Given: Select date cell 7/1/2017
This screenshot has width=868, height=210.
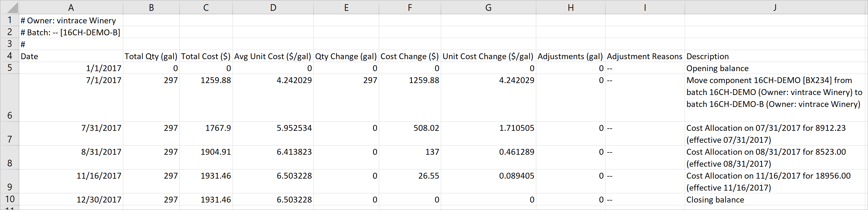Looking at the screenshot, I should tap(71, 97).
